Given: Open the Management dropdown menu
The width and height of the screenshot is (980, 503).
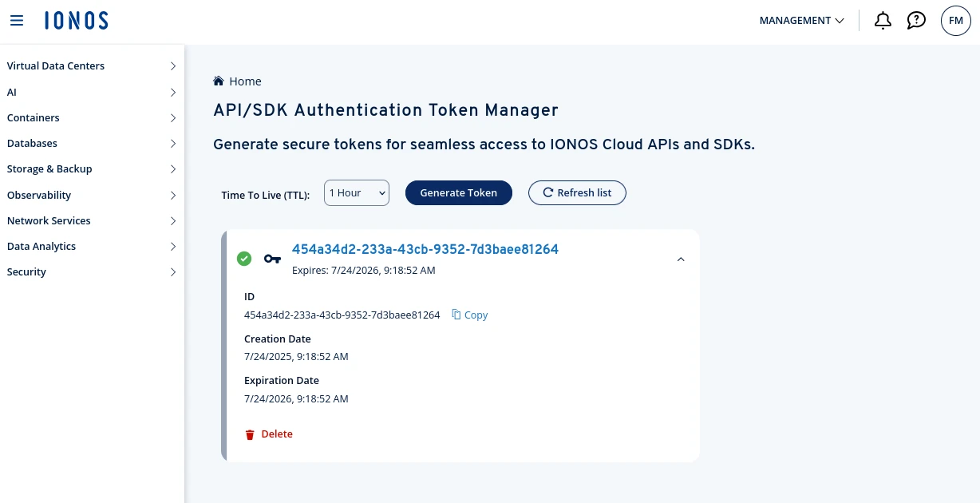Looking at the screenshot, I should tap(801, 21).
